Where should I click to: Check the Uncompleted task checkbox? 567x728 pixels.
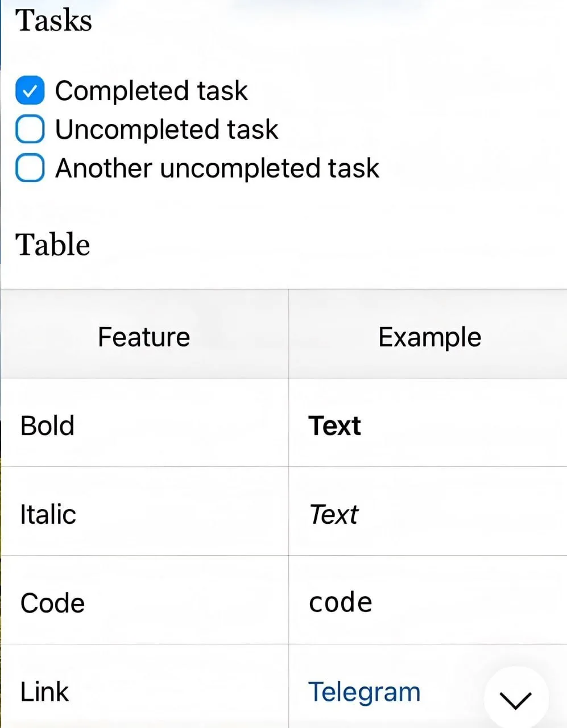[x=30, y=129]
